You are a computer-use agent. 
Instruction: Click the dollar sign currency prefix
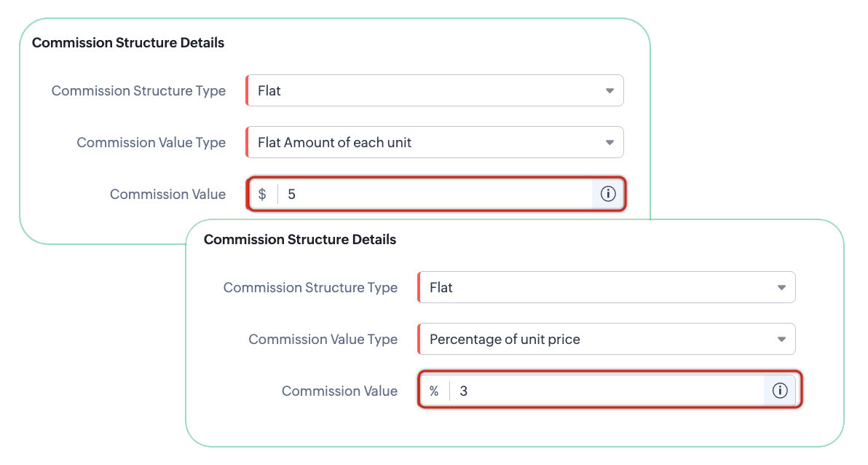pos(262,194)
